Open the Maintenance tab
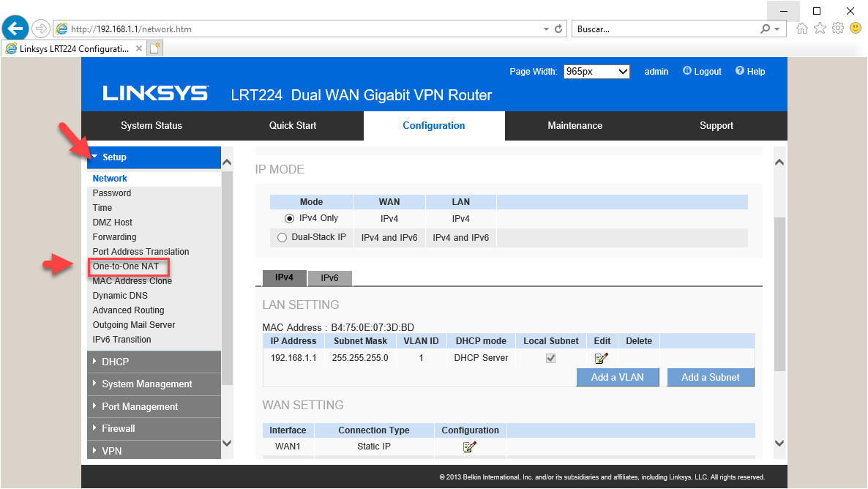 (x=575, y=125)
